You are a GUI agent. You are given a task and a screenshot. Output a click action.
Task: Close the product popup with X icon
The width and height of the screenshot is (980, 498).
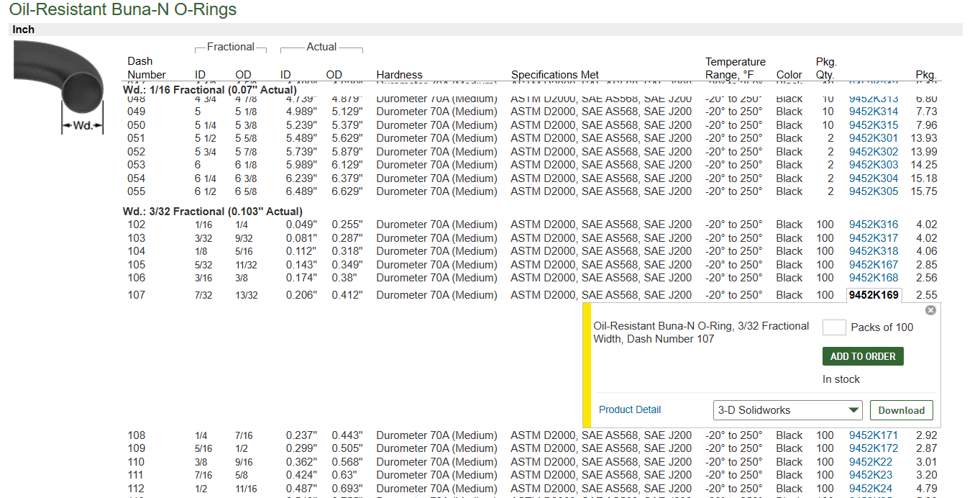(x=930, y=310)
